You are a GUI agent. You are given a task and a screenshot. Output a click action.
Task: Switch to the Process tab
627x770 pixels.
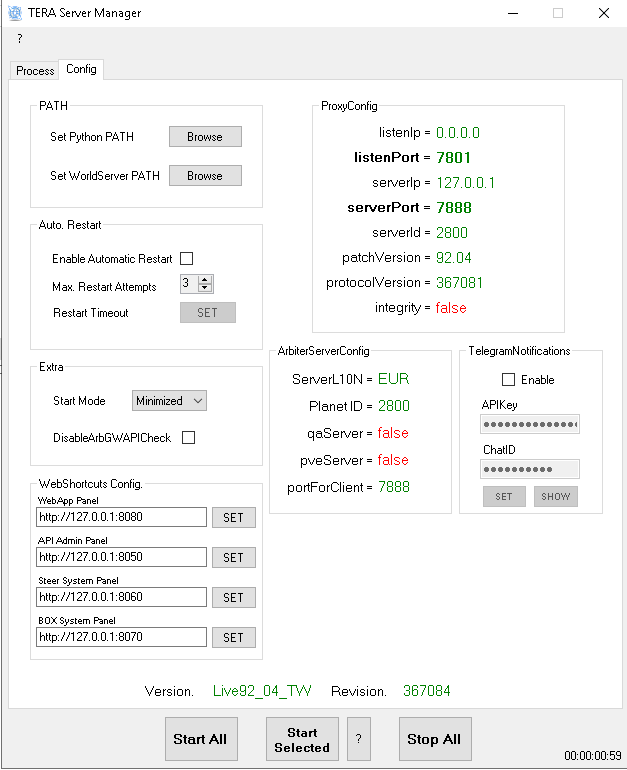(35, 71)
